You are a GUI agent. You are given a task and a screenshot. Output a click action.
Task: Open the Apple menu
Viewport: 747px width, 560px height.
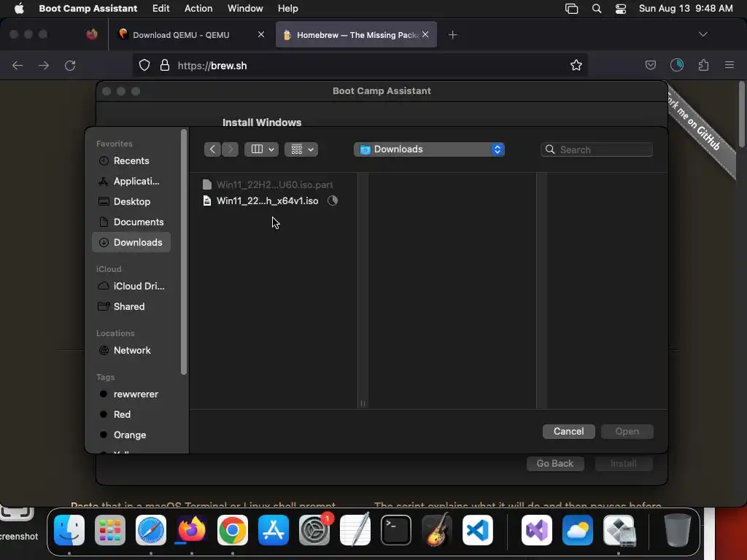tap(19, 9)
